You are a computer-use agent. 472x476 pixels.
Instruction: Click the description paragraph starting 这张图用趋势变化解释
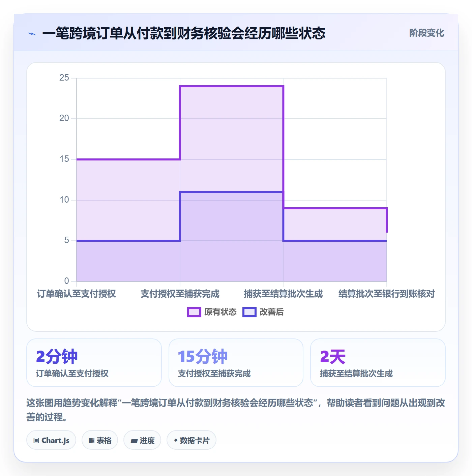pos(236,410)
